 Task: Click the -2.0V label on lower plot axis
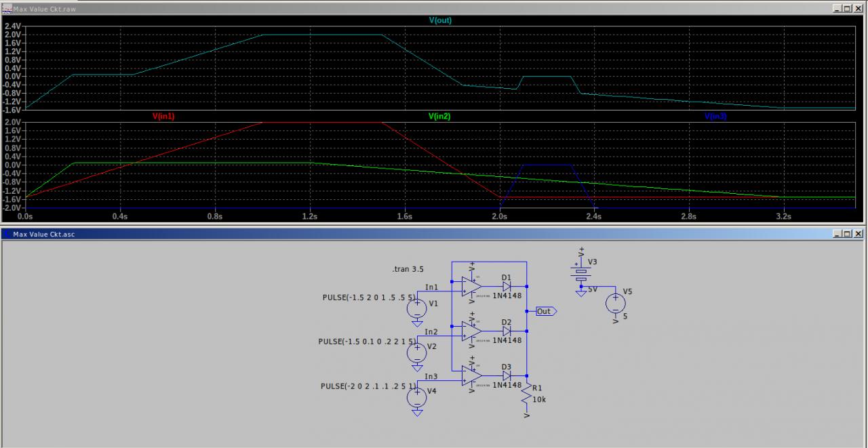(13, 207)
